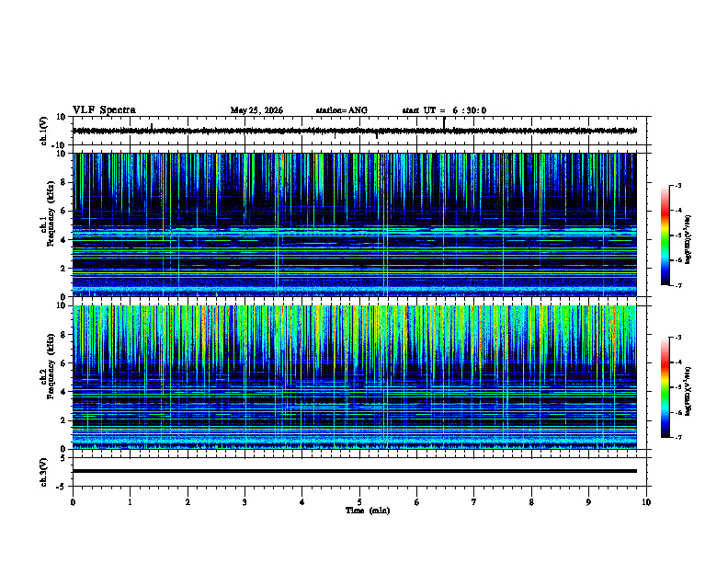The width and height of the screenshot is (728, 563).
Task: Click the station=ANG label
Action: (x=342, y=110)
